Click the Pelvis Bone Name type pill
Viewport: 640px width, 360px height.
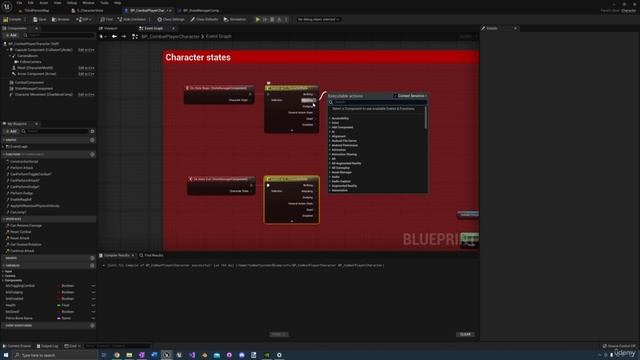click(x=64, y=318)
